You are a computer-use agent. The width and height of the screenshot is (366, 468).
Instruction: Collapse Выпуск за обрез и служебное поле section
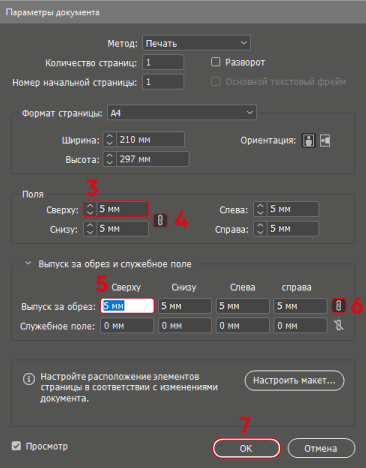[28, 264]
